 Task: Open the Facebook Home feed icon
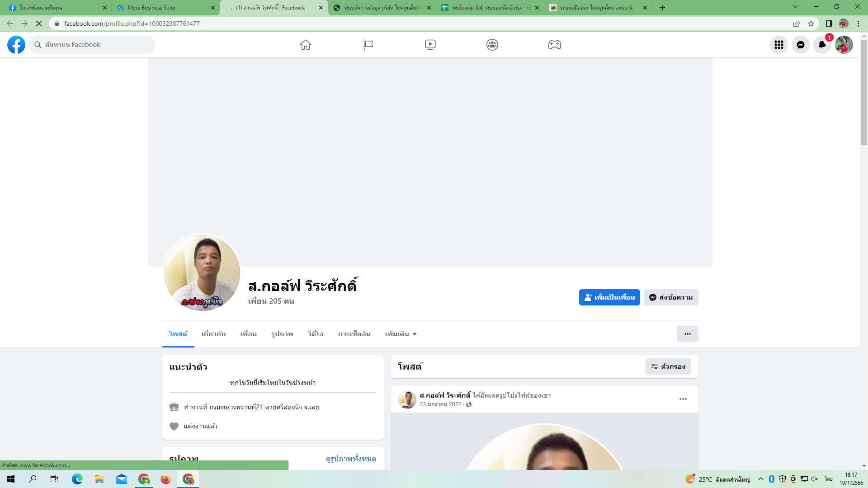pyautogui.click(x=306, y=45)
